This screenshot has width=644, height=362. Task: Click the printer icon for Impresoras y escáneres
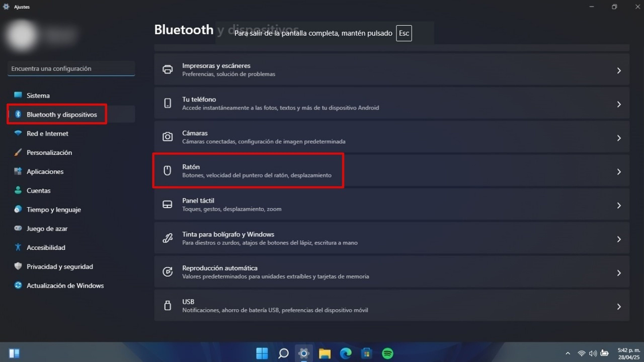(168, 69)
